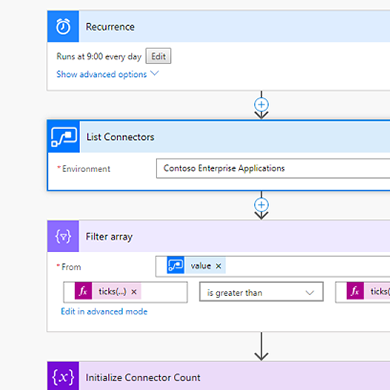Viewport: 390px width, 390px height.
Task: Click the From label in Filter array
Action: pos(71,267)
